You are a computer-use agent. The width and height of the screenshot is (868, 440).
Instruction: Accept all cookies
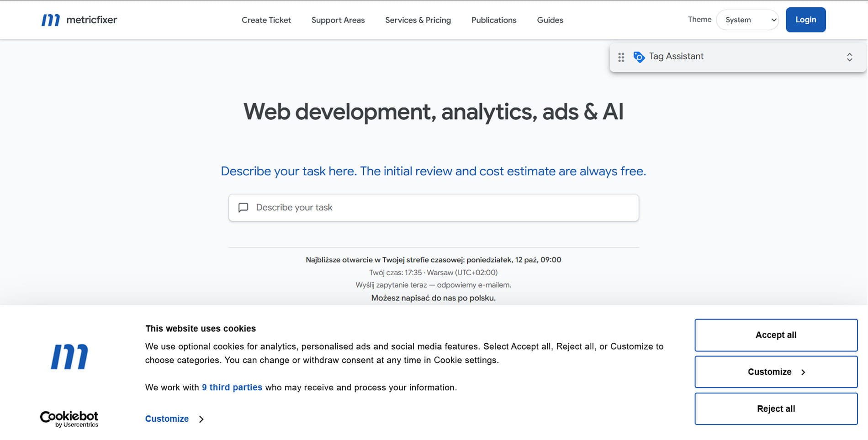click(776, 335)
